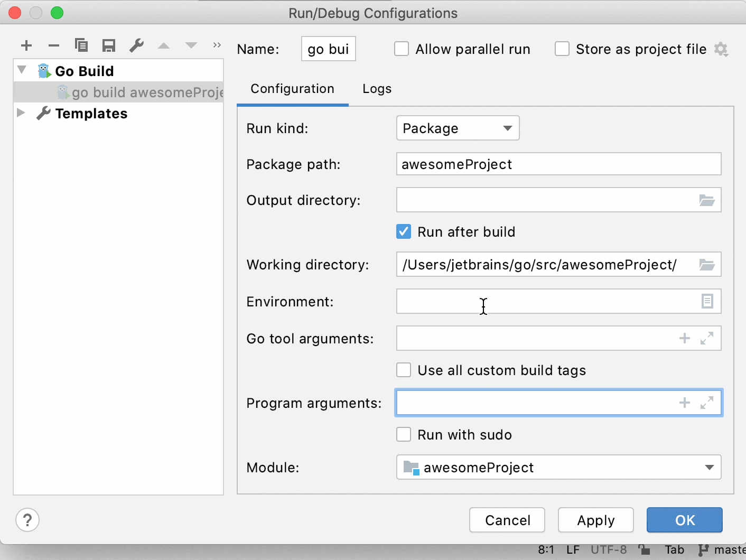Enable Run with sudo
The image size is (746, 560).
click(404, 434)
